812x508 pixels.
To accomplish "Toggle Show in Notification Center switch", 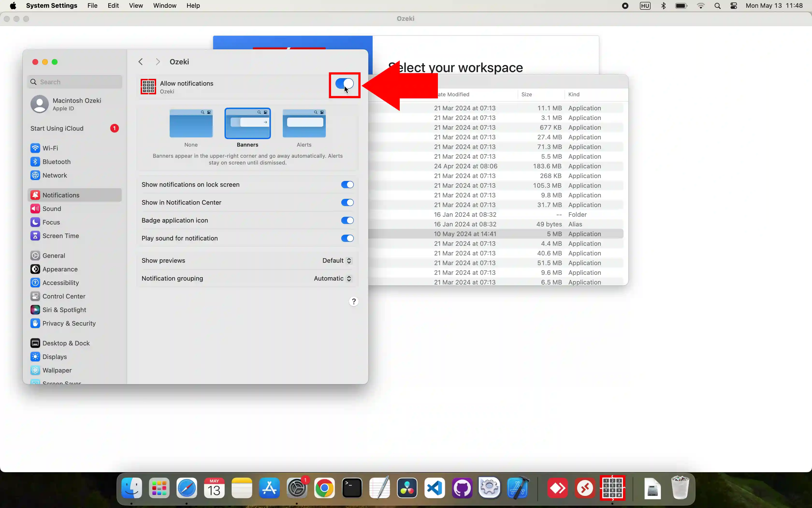I will [347, 202].
